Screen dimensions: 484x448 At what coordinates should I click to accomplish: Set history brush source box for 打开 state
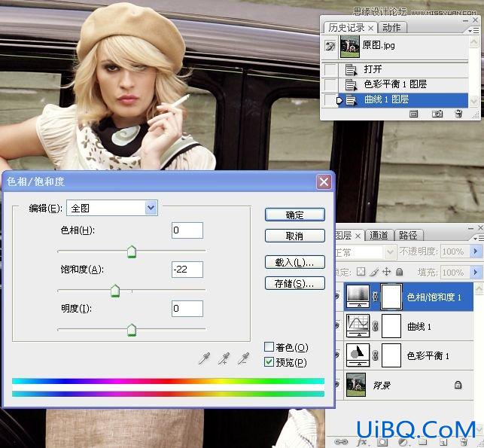click(x=330, y=70)
